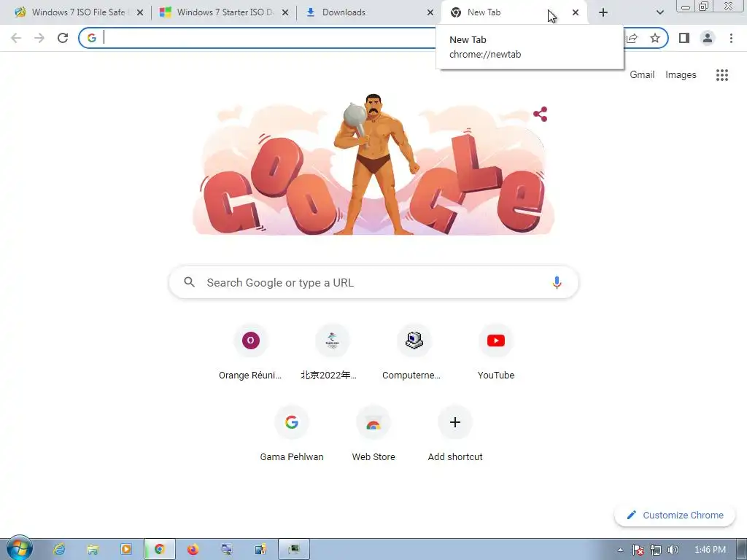Switch to the Windows 7 ISO File Safe tab

click(x=79, y=12)
